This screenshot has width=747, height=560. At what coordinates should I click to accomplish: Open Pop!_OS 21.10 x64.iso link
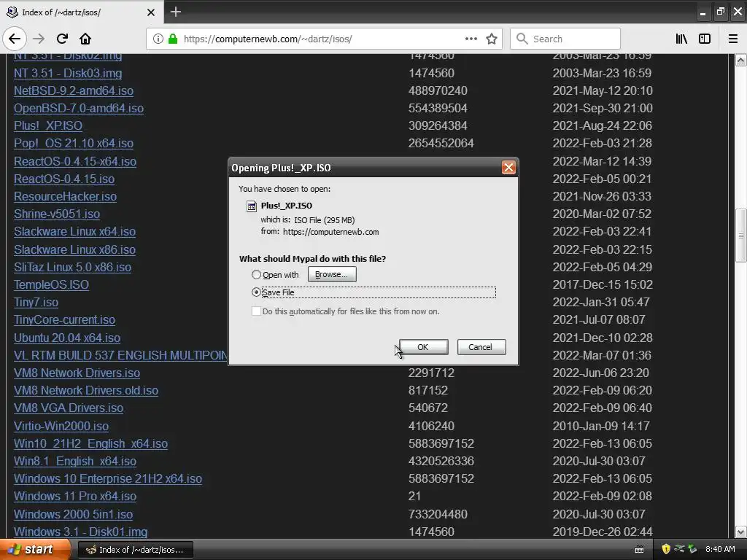74,144
